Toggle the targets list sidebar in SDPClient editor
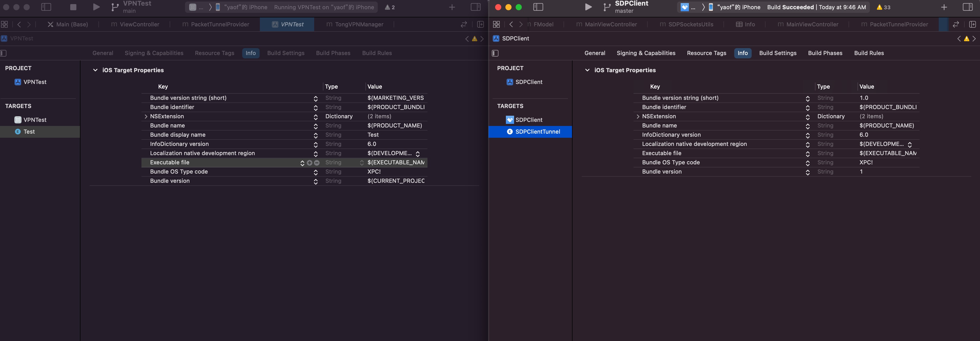Image resolution: width=980 pixels, height=341 pixels. 495,53
